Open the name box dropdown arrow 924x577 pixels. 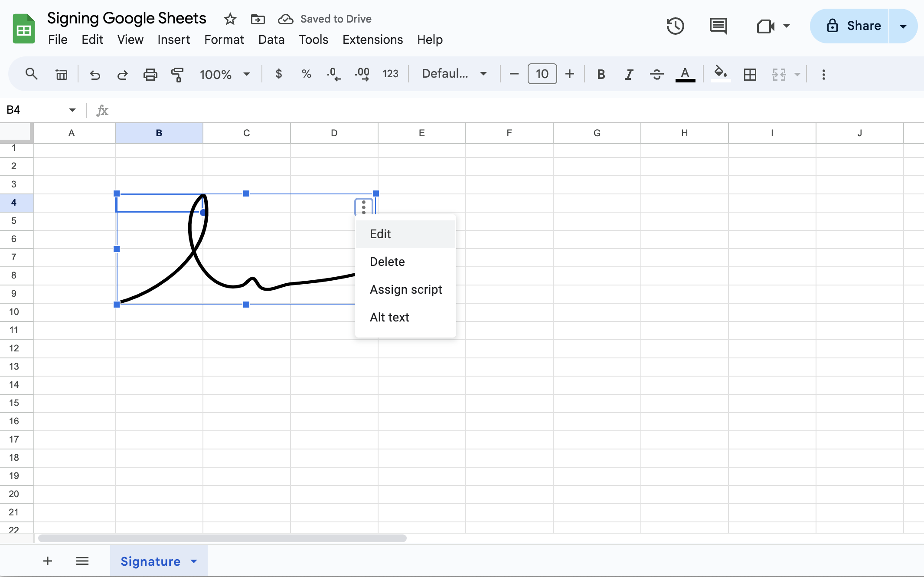coord(72,110)
